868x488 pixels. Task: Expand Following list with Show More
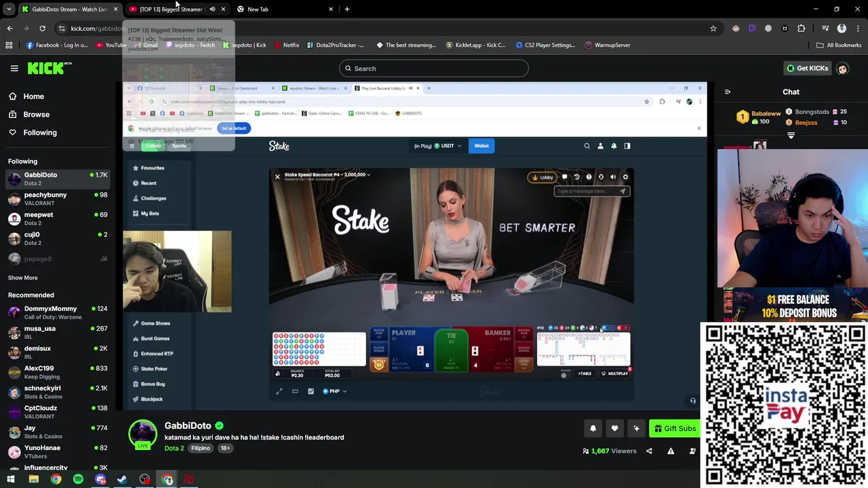[22, 278]
